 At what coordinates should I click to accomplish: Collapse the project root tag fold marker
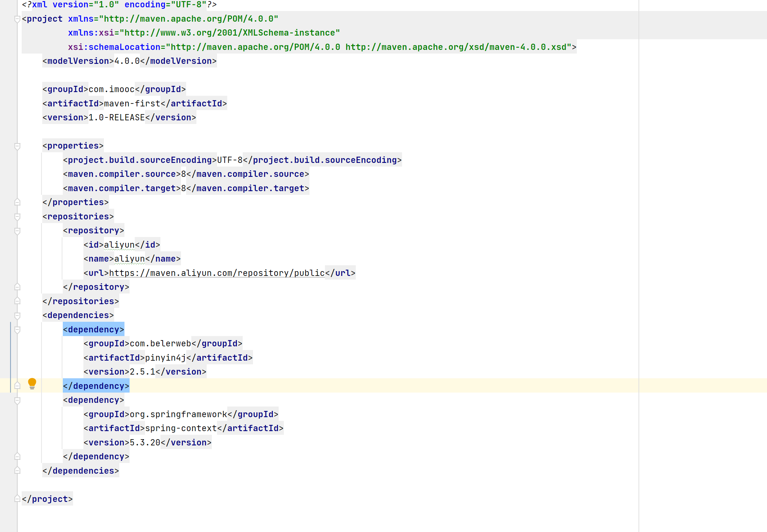(x=17, y=19)
